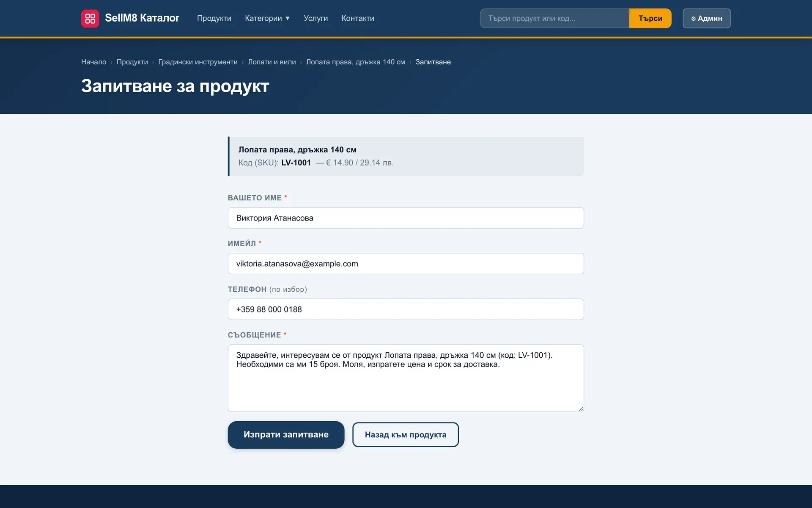Viewport: 812px width, 508px height.
Task: Click the textarea resize handle corner
Action: [x=581, y=409]
